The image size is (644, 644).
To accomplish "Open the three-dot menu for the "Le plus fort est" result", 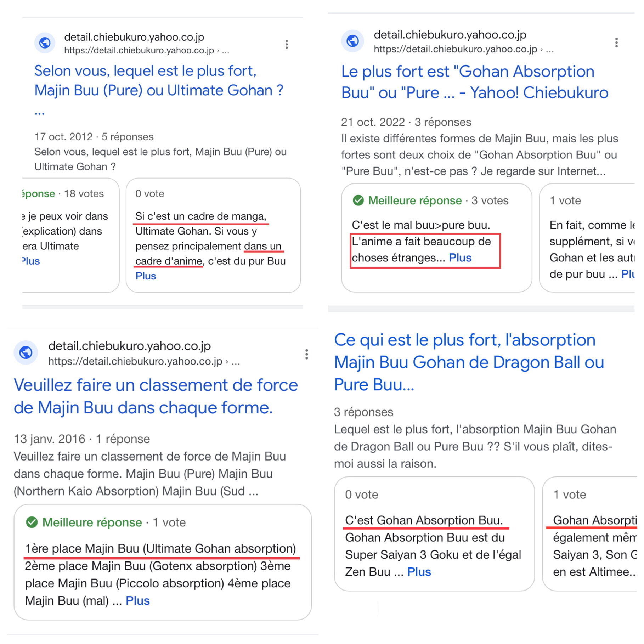I will coord(616,43).
